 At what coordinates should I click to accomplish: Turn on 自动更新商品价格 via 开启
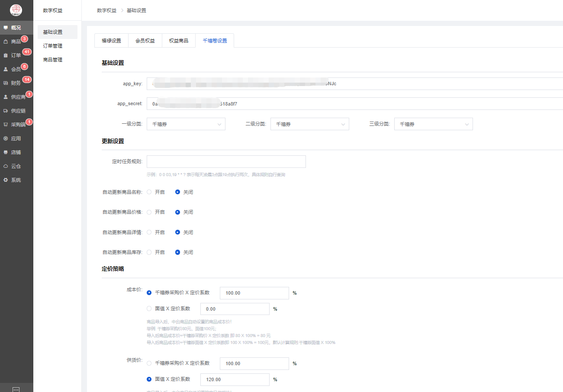149,212
